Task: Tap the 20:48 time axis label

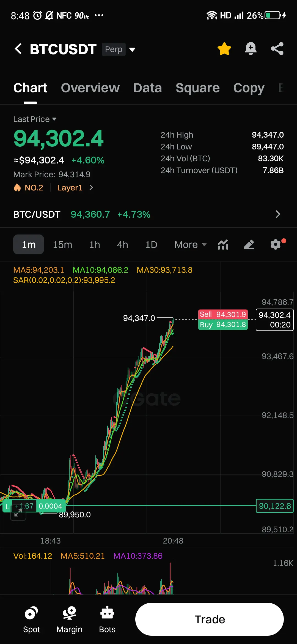Action: pos(173,541)
